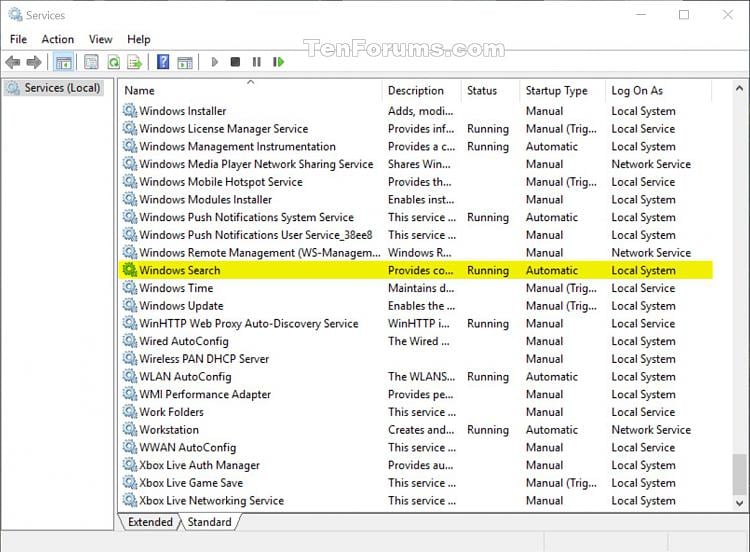Sort by the Name column header
Viewport: 750px width, 552px height.
(251, 90)
